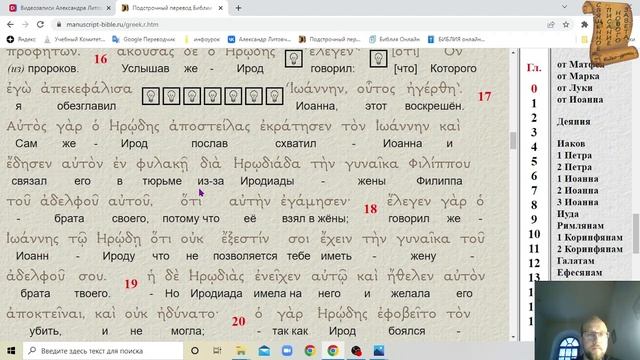Click verse number 16
The image size is (640, 360).
[x=100, y=59]
